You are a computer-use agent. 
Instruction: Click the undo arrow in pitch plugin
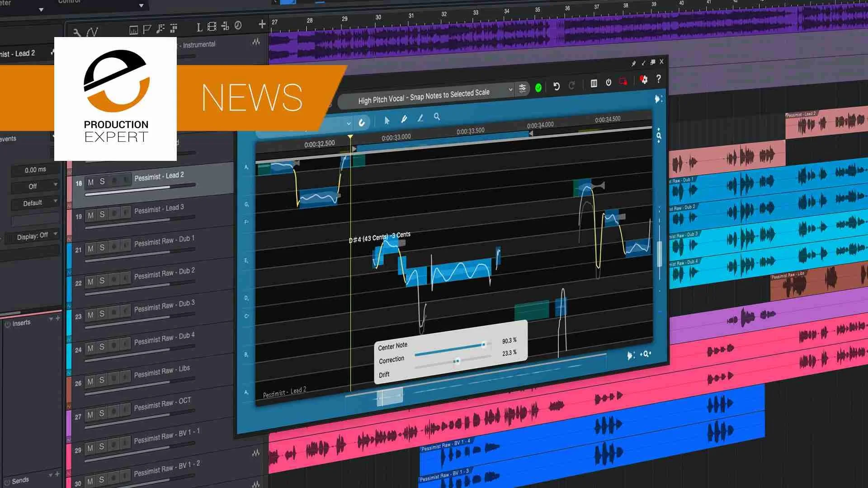pos(557,86)
